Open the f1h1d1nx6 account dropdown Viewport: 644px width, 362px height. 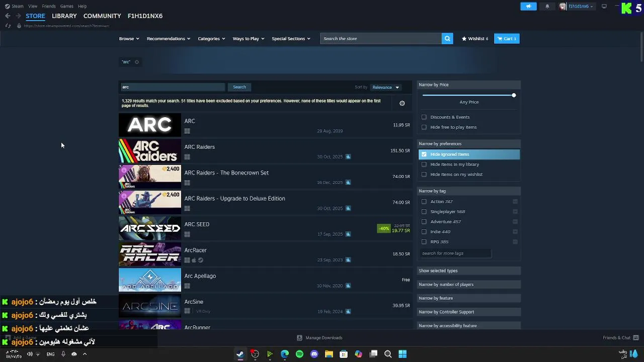(x=577, y=7)
